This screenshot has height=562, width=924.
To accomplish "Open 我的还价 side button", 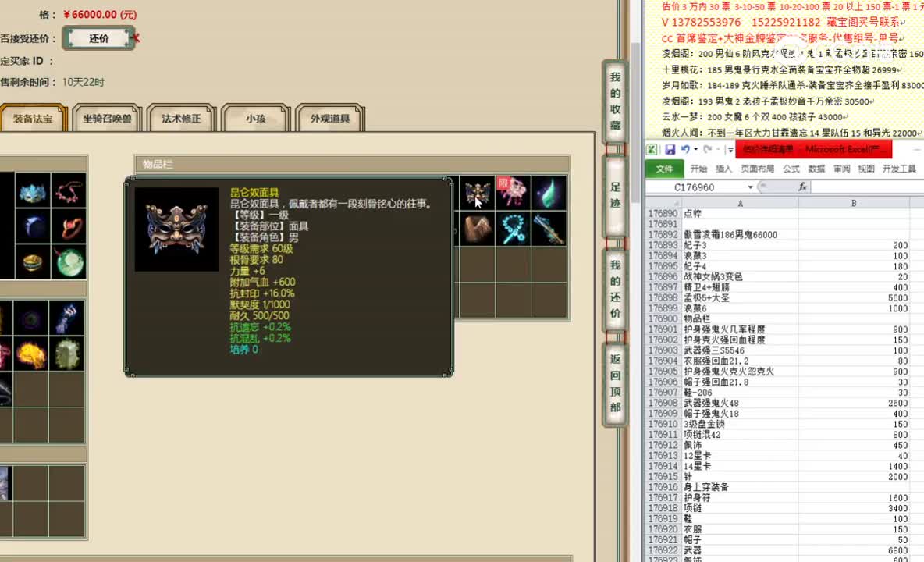I will coord(615,290).
